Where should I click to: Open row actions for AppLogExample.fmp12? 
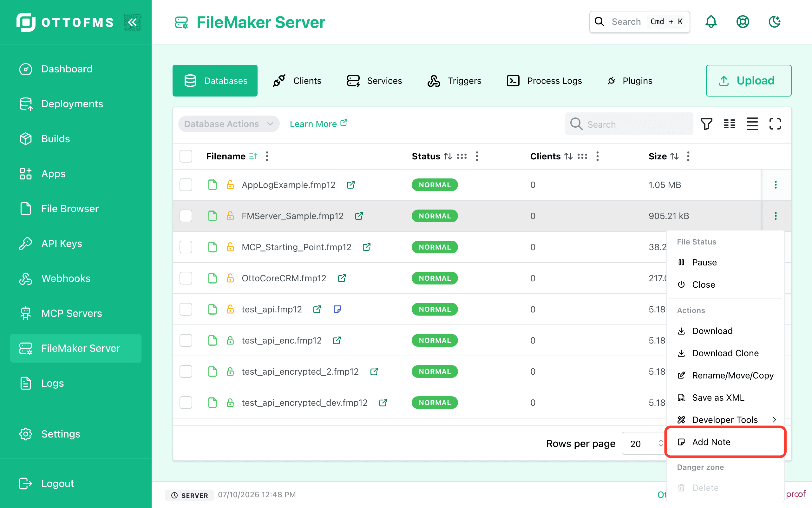click(x=776, y=185)
